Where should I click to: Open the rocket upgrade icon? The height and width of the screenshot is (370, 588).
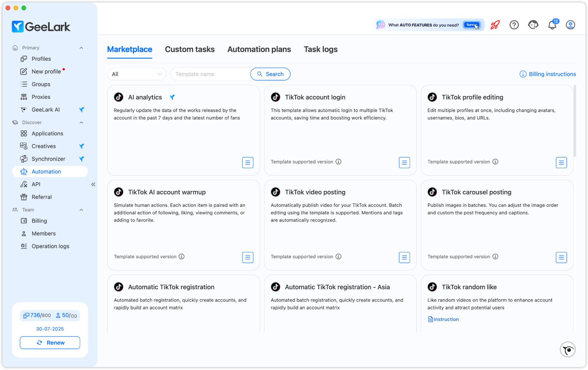click(495, 25)
